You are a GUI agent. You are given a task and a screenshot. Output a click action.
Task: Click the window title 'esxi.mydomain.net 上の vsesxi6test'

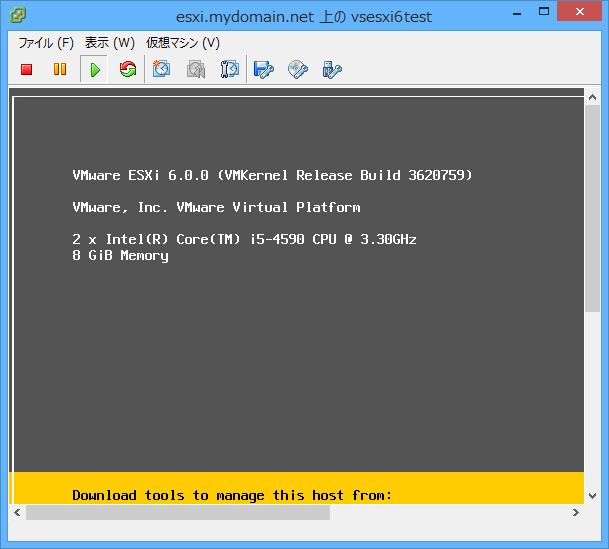pyautogui.click(x=304, y=17)
